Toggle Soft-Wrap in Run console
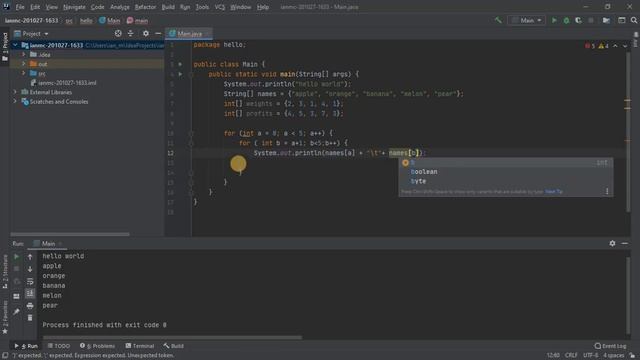The image size is (640, 360). point(30,281)
